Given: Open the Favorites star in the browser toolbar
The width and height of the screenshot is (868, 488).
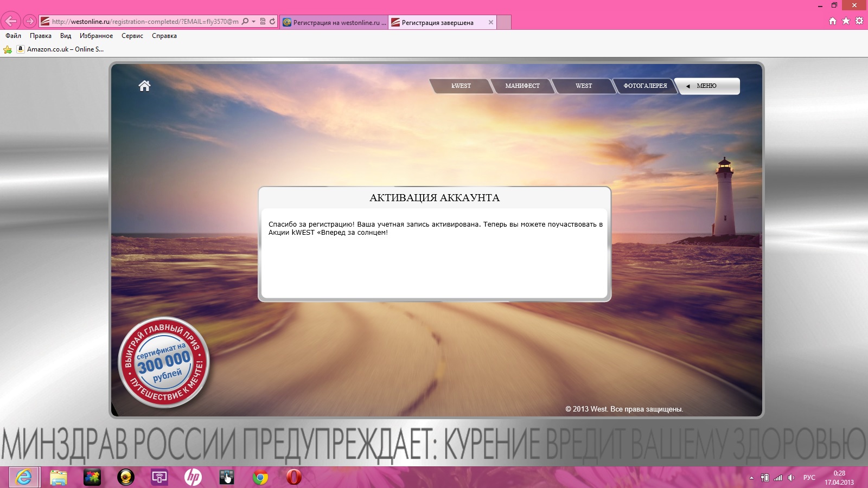Looking at the screenshot, I should click(x=846, y=21).
